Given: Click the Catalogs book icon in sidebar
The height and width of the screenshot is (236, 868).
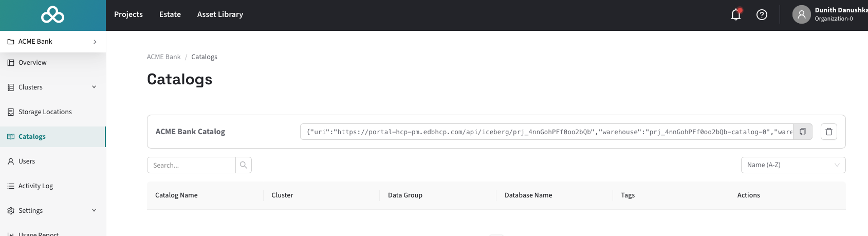Looking at the screenshot, I should point(11,137).
